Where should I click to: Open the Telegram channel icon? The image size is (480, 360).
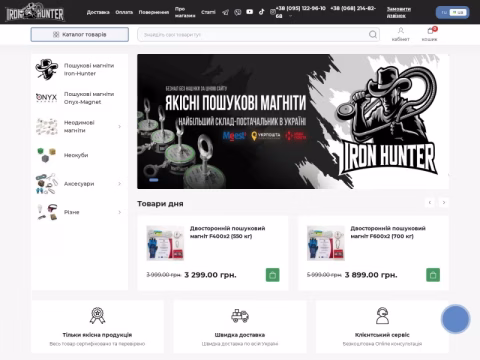(226, 12)
